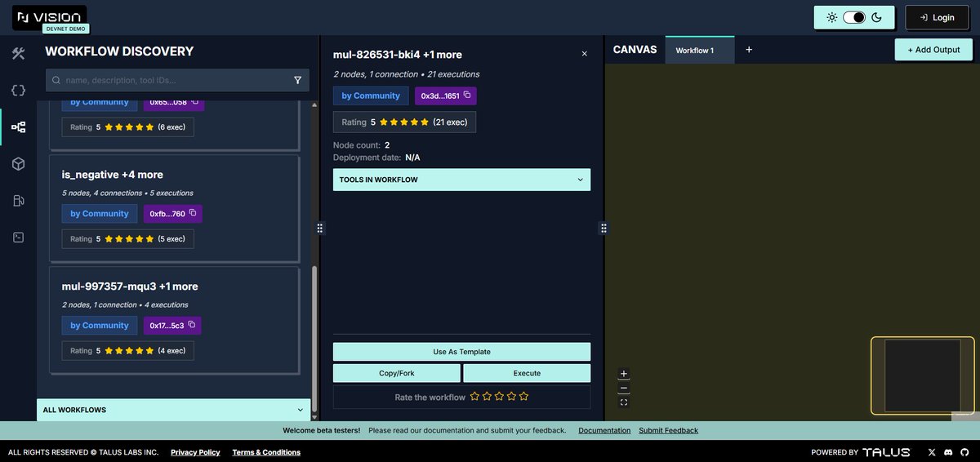Click by Community badge in details panel
This screenshot has height=462, width=980.
(x=371, y=96)
